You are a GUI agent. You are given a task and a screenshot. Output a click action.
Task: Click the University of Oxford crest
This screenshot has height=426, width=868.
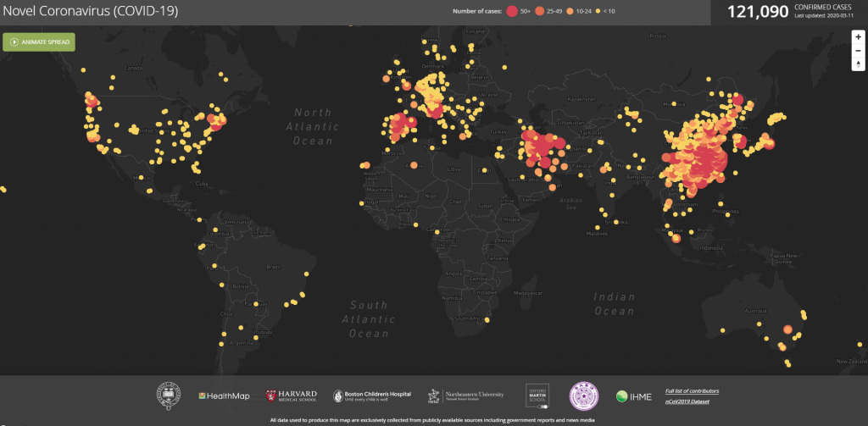pyautogui.click(x=168, y=396)
